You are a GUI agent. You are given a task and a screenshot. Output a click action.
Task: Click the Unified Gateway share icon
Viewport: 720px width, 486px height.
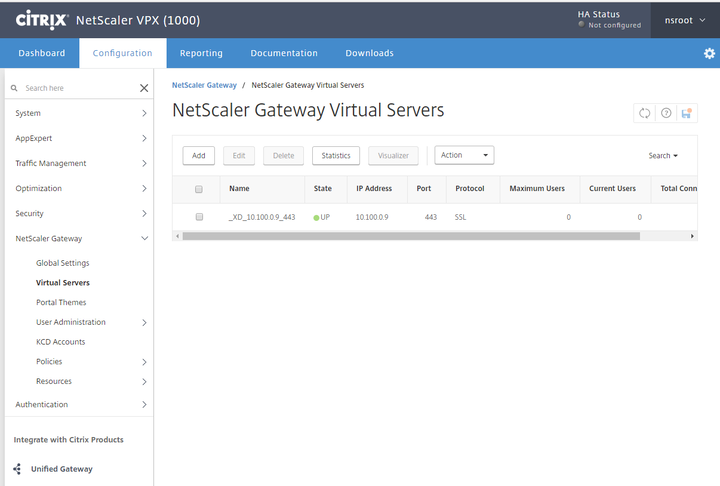tap(17, 469)
